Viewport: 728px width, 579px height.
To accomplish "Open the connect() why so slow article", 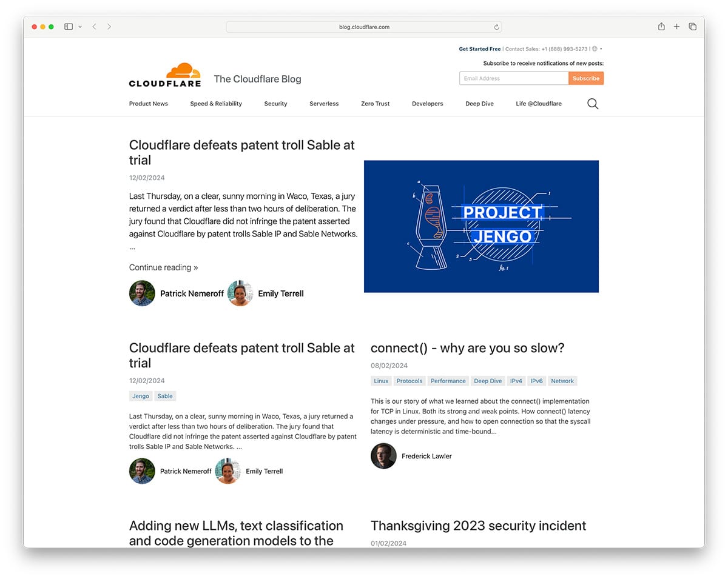I will pyautogui.click(x=467, y=348).
